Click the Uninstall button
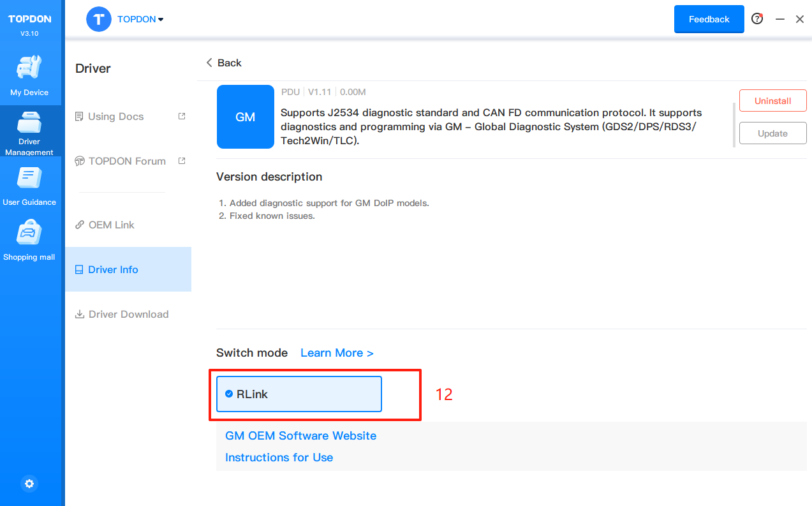 coord(772,101)
